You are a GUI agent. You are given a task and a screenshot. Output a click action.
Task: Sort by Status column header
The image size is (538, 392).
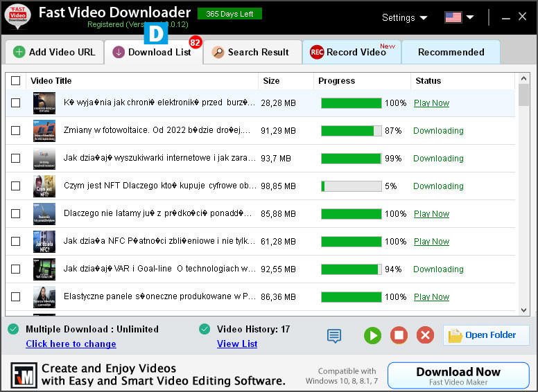pyautogui.click(x=463, y=81)
